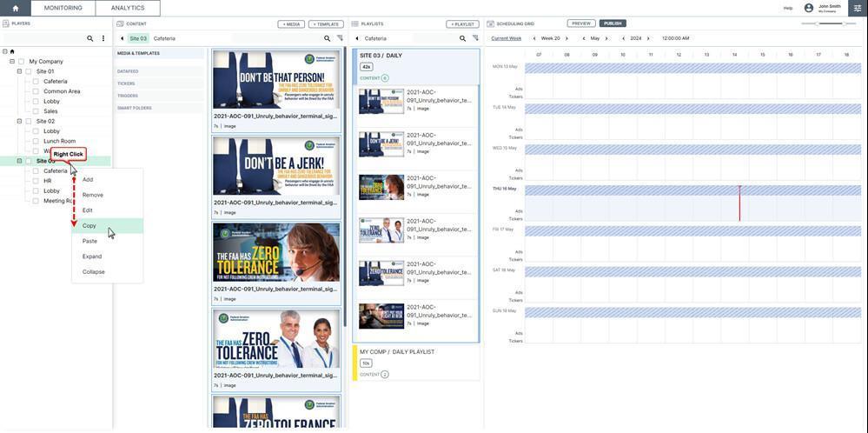This screenshot has height=433, width=868.
Task: Open the settings sliders icon at top right
Action: (858, 8)
